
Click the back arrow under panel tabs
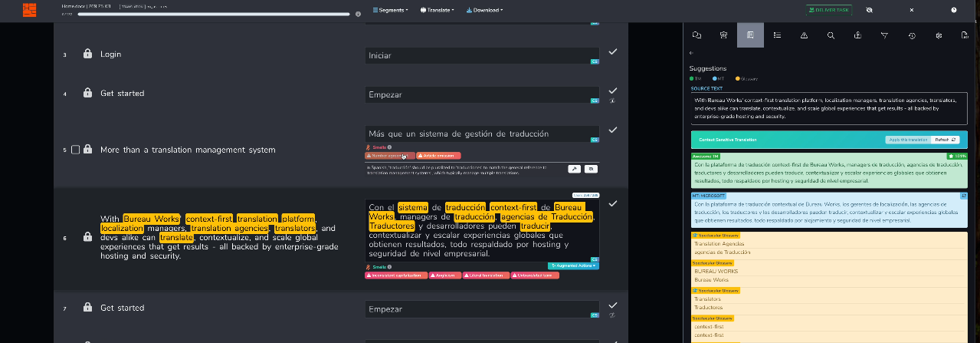point(691,53)
